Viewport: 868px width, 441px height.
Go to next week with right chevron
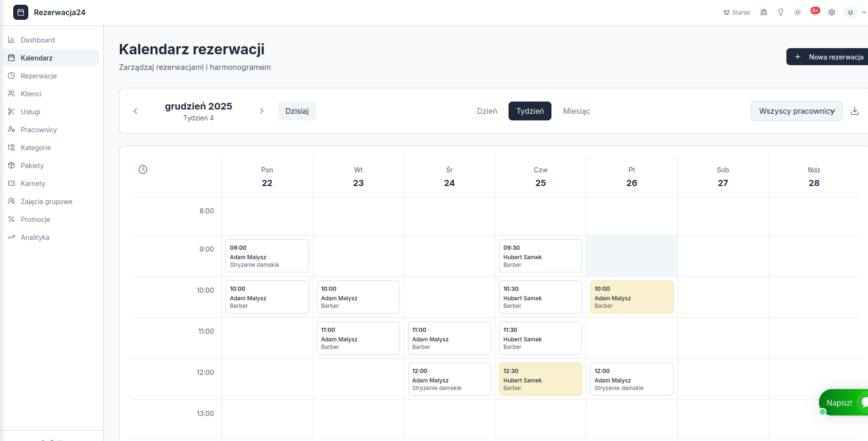click(x=262, y=111)
